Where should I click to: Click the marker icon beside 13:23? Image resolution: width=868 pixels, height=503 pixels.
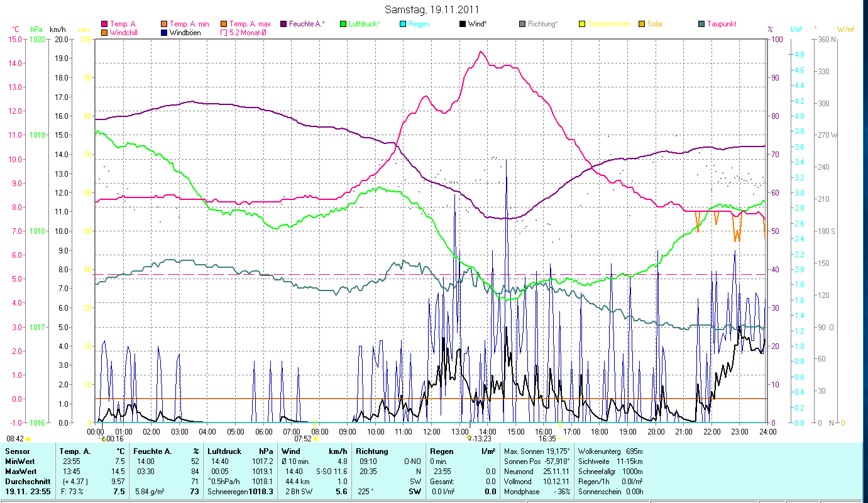click(x=469, y=438)
